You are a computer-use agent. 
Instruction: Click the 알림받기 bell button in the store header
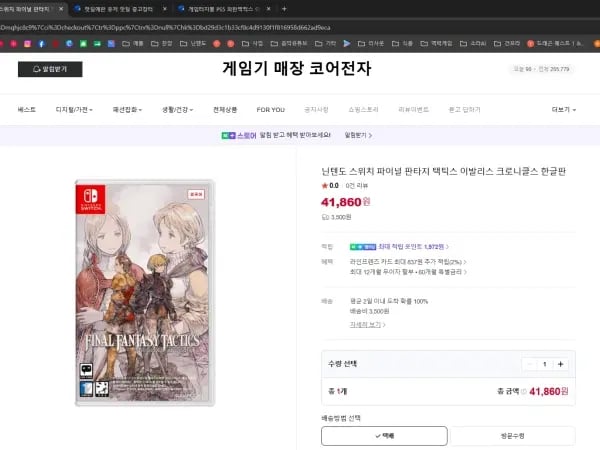pos(50,69)
